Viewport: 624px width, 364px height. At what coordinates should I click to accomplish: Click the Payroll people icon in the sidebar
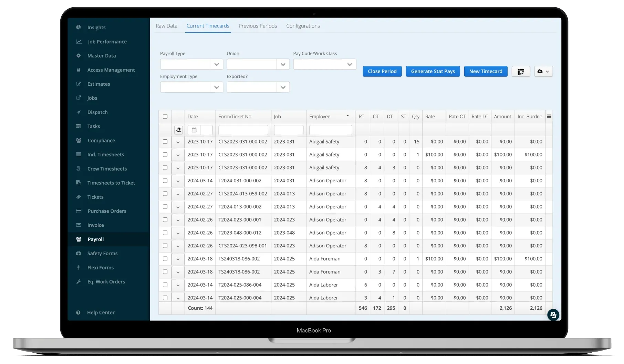[79, 239]
